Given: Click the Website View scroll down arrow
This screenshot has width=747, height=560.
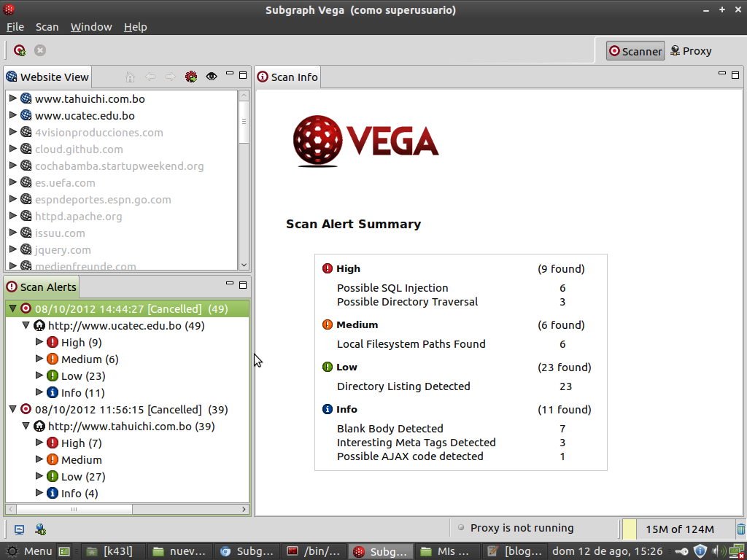Looking at the screenshot, I should 244,265.
